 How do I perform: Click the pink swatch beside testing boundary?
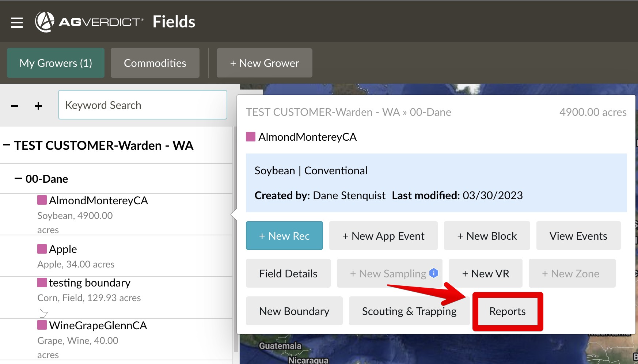[42, 283]
